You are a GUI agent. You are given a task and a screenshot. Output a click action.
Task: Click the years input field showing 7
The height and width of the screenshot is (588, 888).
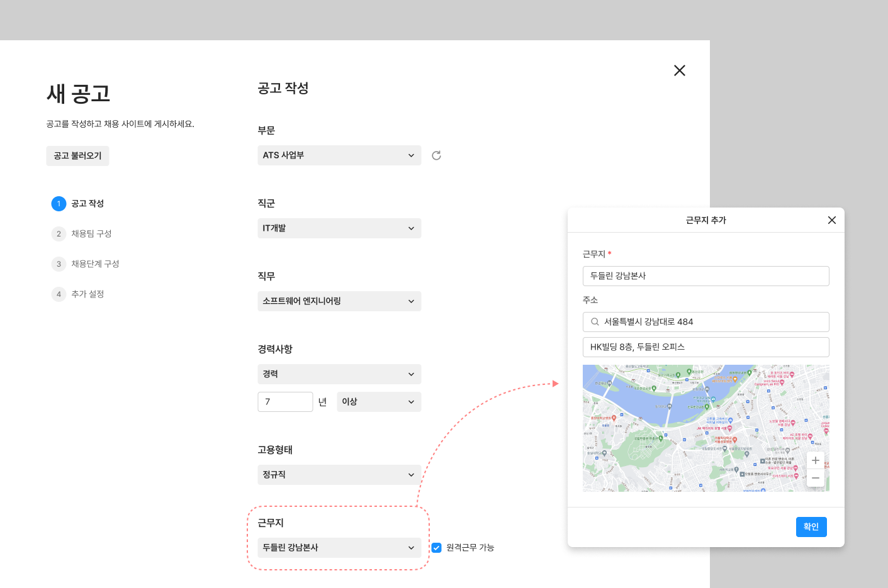pos(285,402)
